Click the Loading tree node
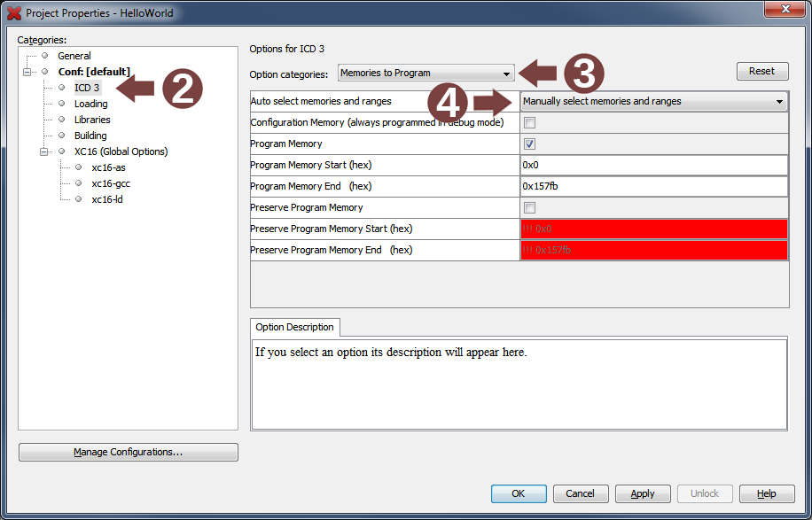The image size is (812, 520). 90,104
